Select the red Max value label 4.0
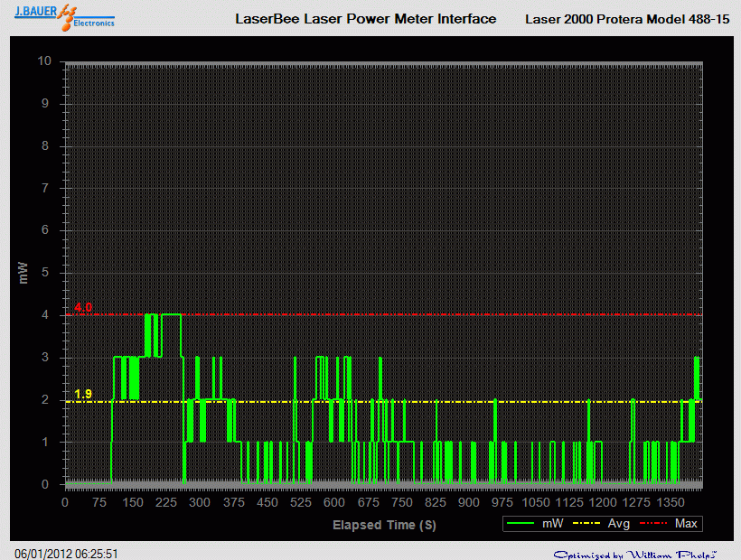The height and width of the screenshot is (560, 741). (x=83, y=307)
